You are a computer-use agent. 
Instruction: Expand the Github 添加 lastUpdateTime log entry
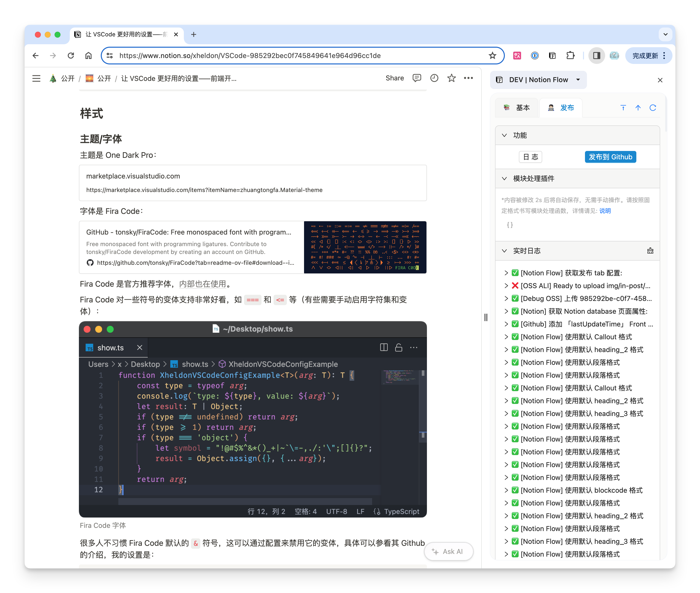tap(506, 324)
